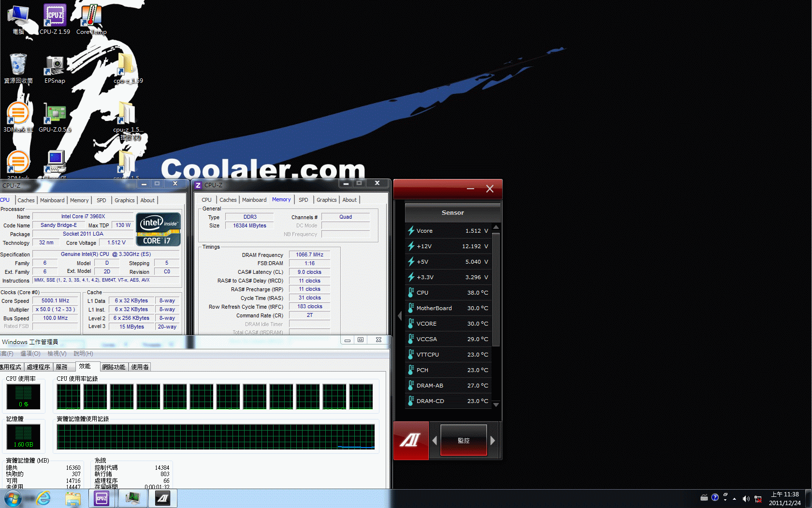
Task: Open the Caches tab in the left CPU-Z window
Action: pos(26,200)
